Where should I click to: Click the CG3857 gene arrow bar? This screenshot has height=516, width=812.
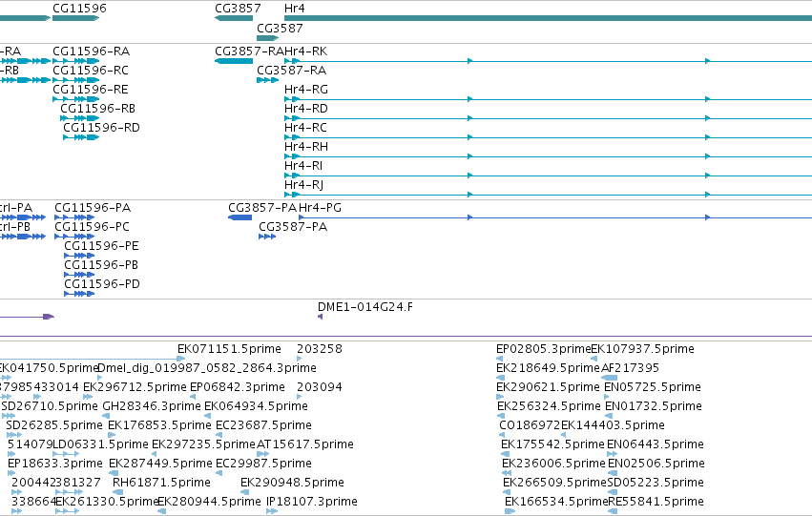(234, 18)
